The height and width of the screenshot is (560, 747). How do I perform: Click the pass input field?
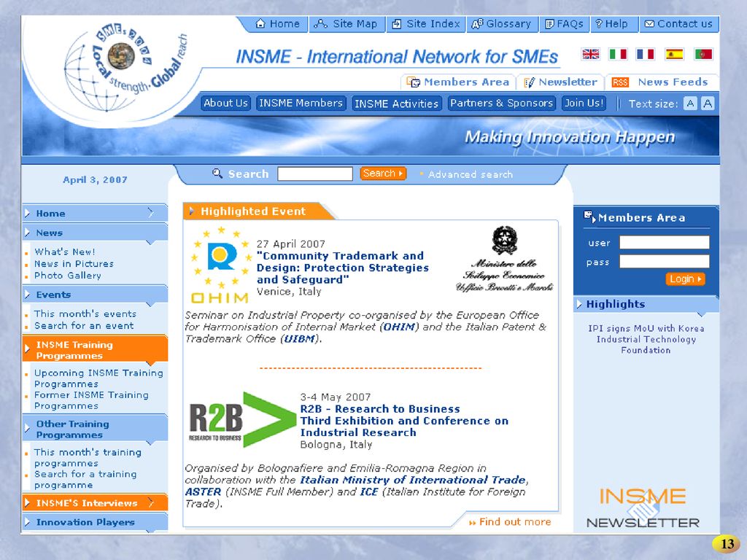point(664,262)
